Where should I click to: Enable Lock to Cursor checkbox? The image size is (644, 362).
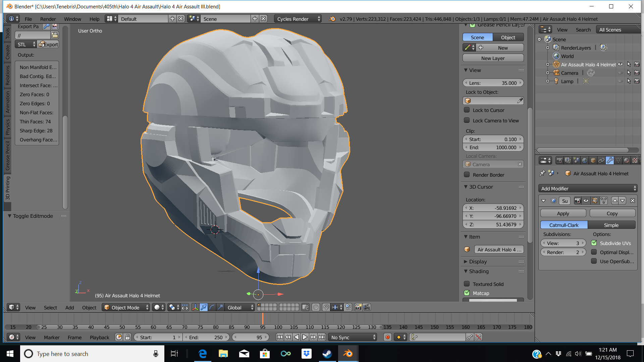click(x=467, y=110)
